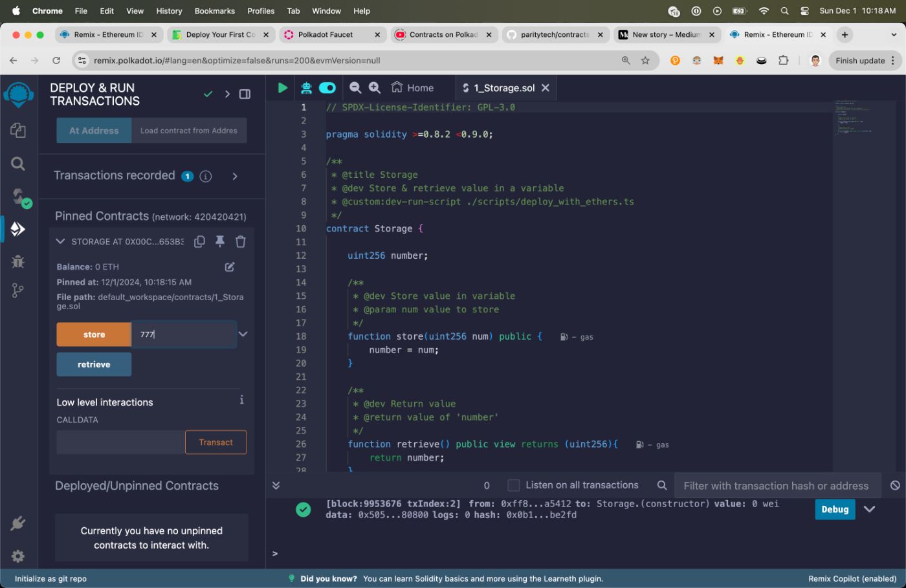Open the Debugger bug icon in sidebar
The height and width of the screenshot is (588, 906).
click(18, 261)
